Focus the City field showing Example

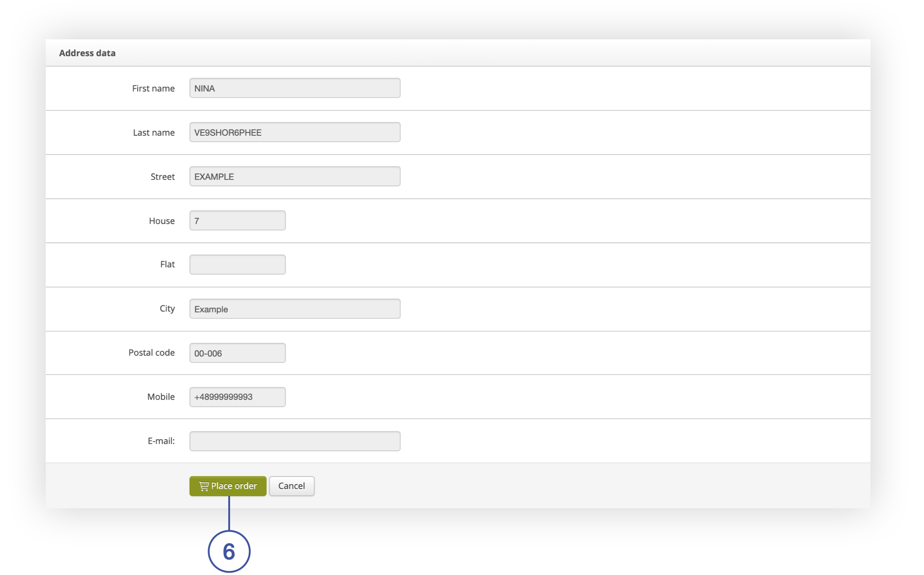click(x=295, y=309)
